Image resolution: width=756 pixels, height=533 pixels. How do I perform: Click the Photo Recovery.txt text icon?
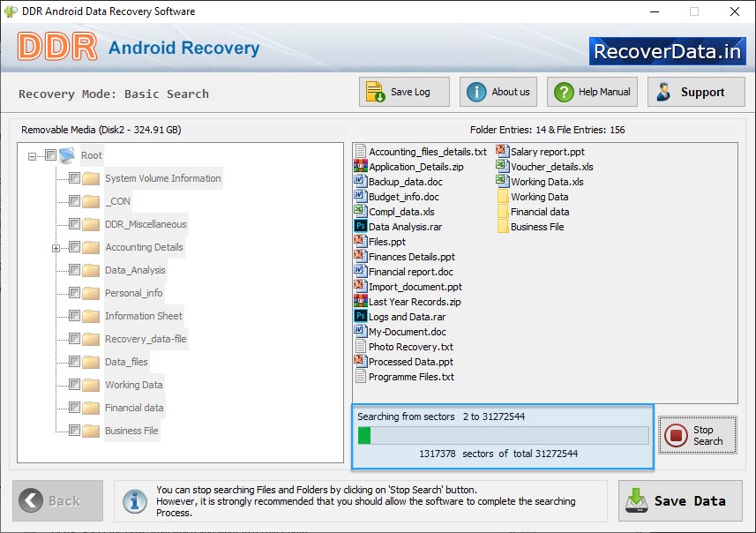360,346
